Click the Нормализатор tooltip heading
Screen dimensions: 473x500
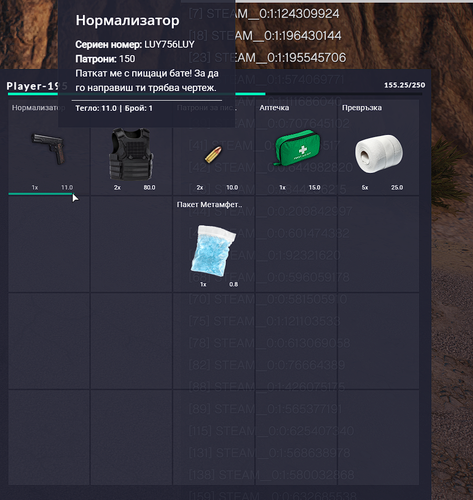127,20
